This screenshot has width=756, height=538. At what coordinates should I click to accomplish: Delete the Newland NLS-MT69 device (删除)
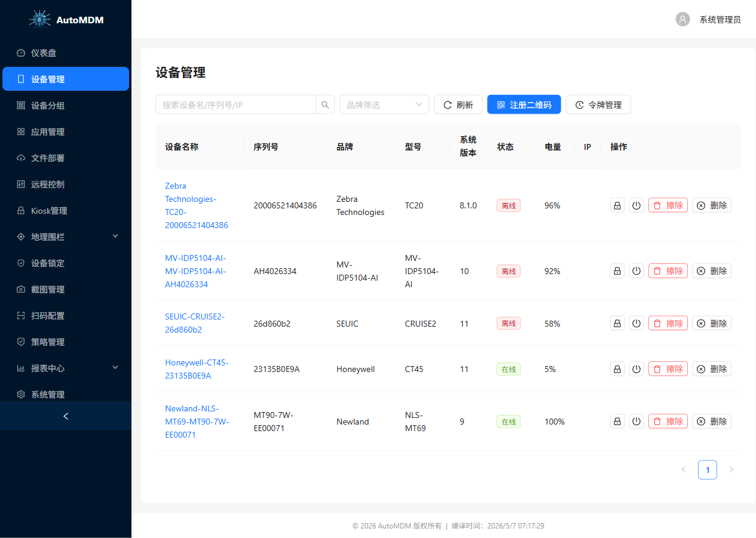tap(712, 422)
